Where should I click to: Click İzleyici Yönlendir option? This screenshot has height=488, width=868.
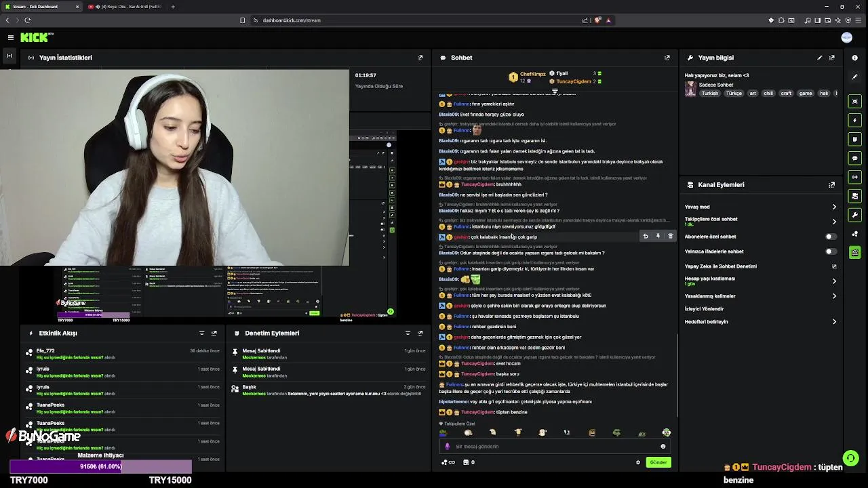click(x=704, y=309)
